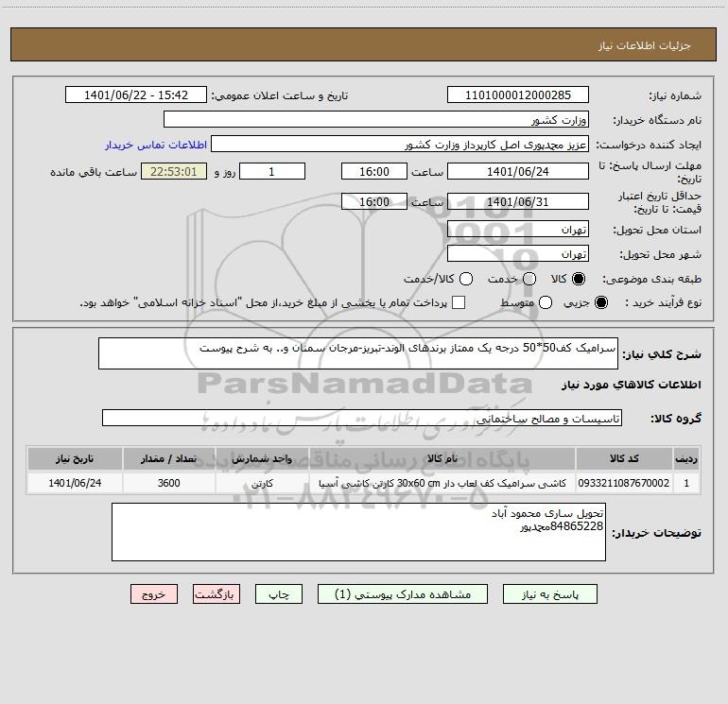Screen dimensions: 728x704
Task: Click the price validity date 1401/06/31 field
Action: pyautogui.click(x=518, y=201)
